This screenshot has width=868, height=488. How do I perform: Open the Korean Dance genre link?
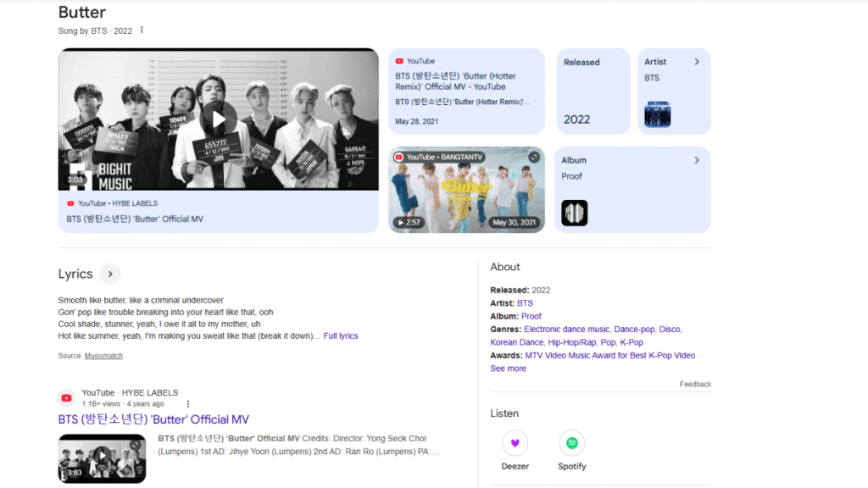(x=516, y=342)
